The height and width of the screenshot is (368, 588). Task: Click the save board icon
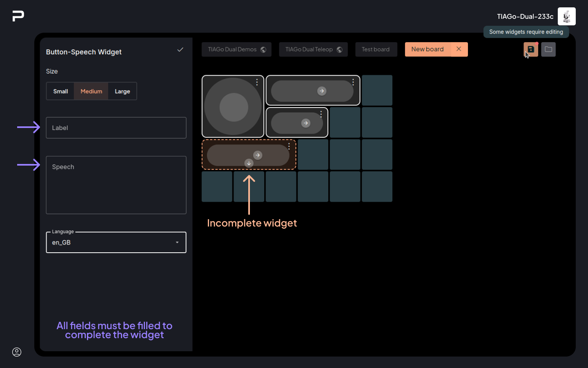pyautogui.click(x=530, y=49)
